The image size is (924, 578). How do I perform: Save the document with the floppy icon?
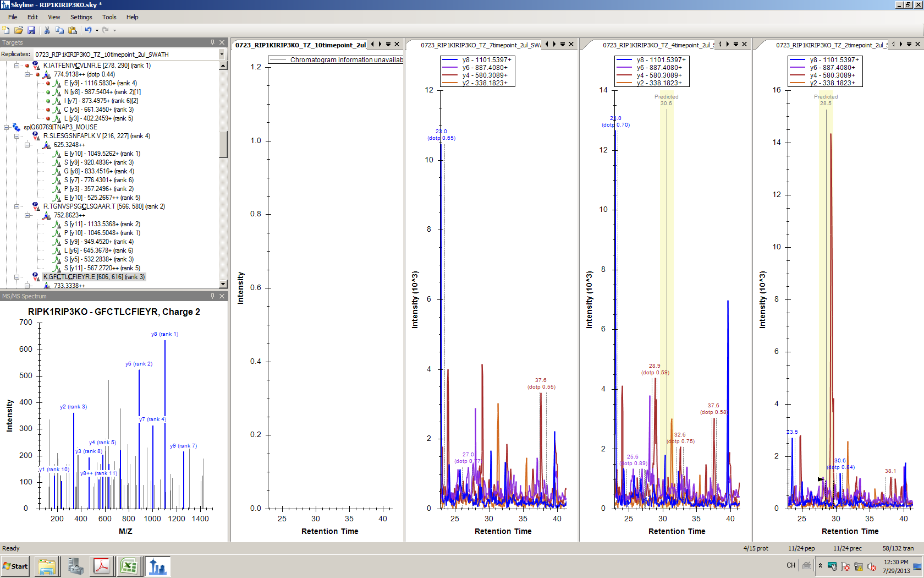31,30
